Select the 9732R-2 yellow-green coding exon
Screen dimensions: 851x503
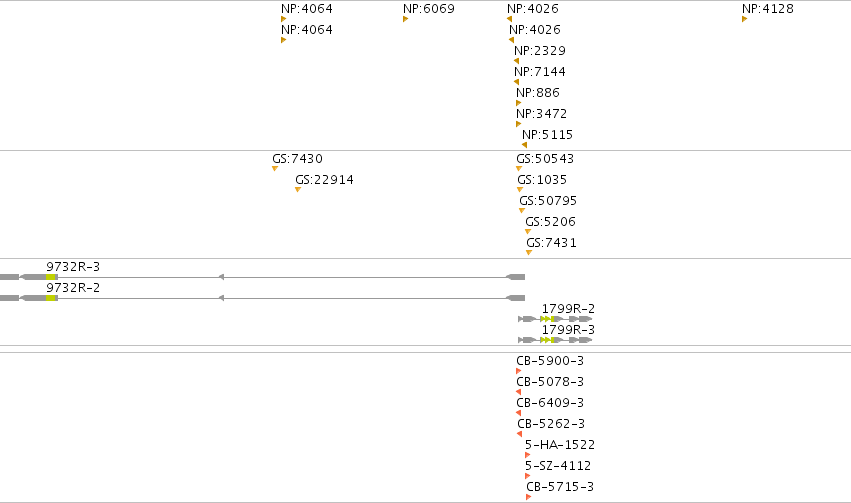coord(50,298)
